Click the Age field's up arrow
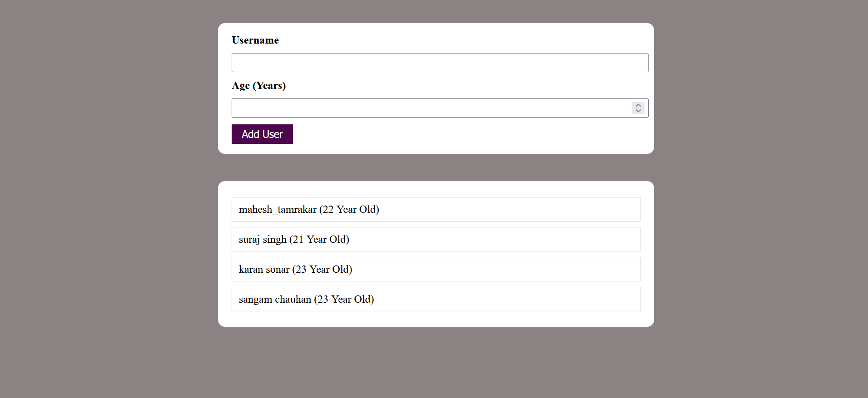 coord(638,105)
